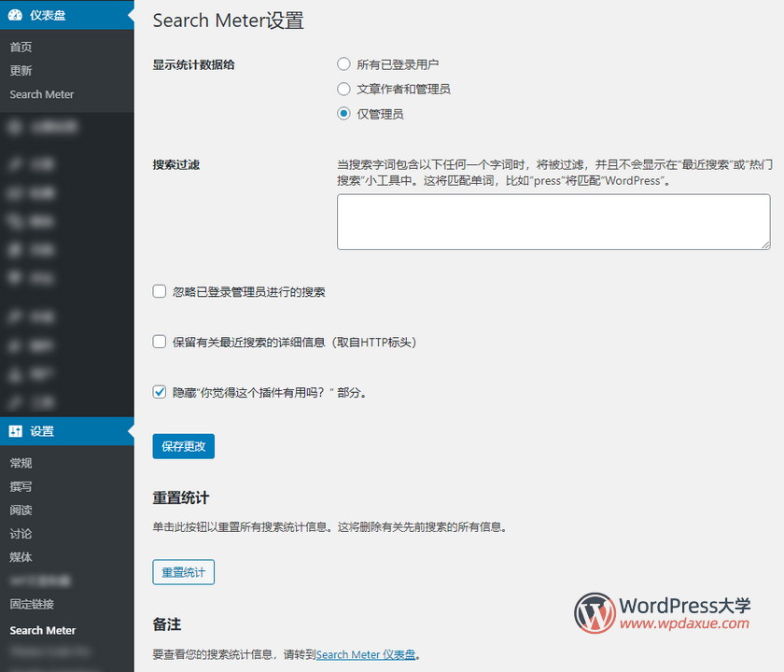Click the 设置 settings sidebar icon
This screenshot has height=672, width=784.
pos(16,431)
